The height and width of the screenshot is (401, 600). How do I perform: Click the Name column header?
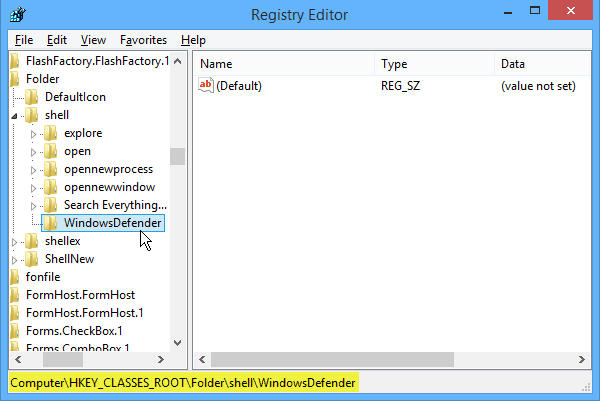pyautogui.click(x=284, y=64)
